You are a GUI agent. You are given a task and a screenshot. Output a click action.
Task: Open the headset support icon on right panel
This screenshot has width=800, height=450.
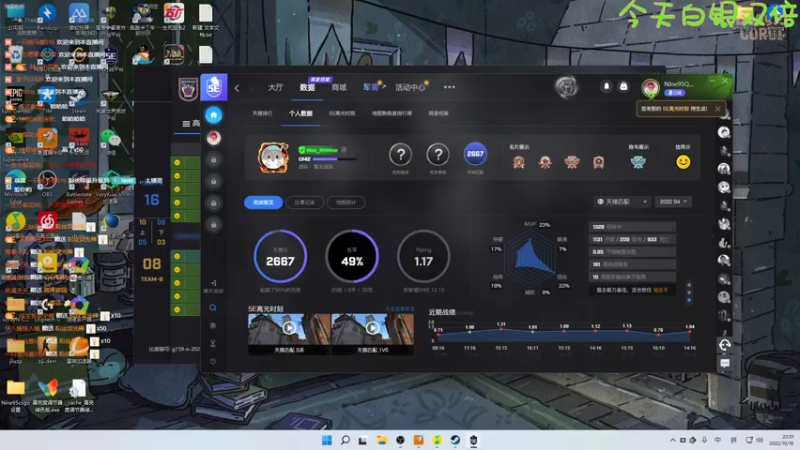(724, 345)
